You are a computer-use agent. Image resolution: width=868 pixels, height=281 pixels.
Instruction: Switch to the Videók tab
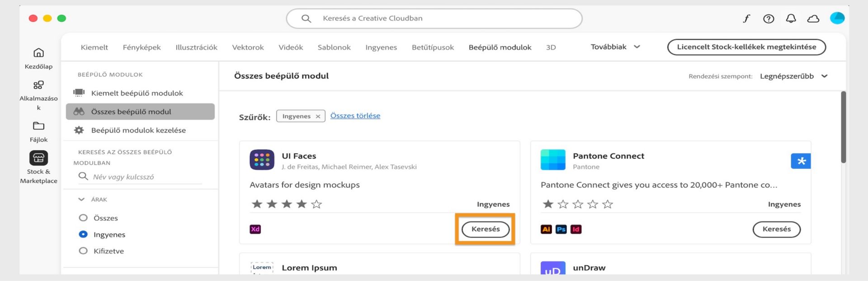click(x=291, y=48)
